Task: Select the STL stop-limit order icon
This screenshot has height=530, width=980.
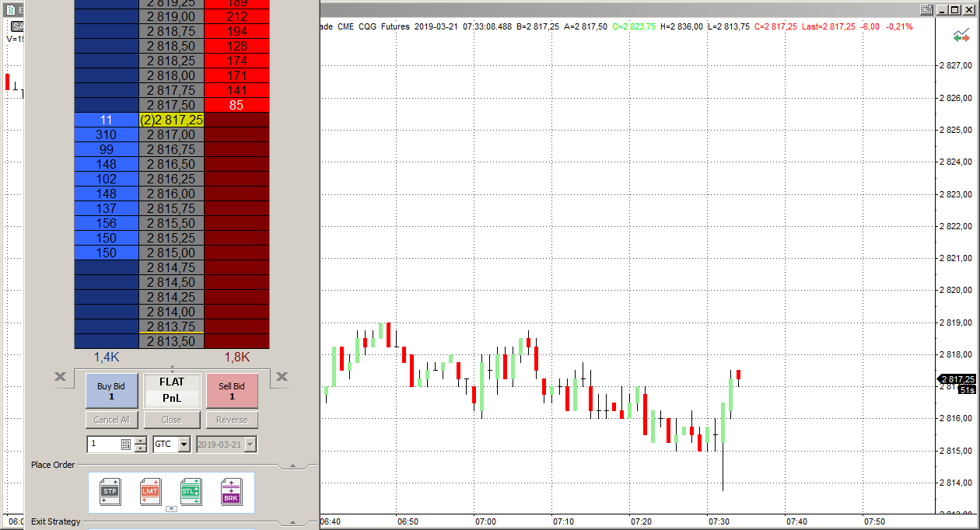Action: point(191,491)
